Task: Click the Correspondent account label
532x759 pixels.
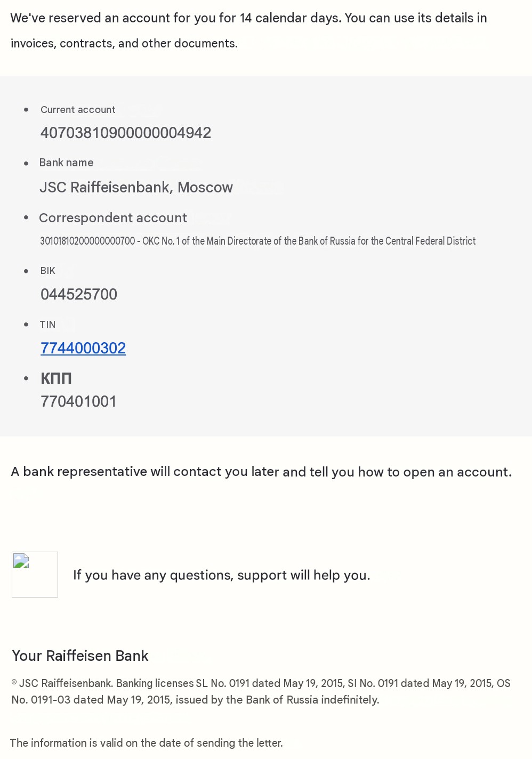Action: 113,218
